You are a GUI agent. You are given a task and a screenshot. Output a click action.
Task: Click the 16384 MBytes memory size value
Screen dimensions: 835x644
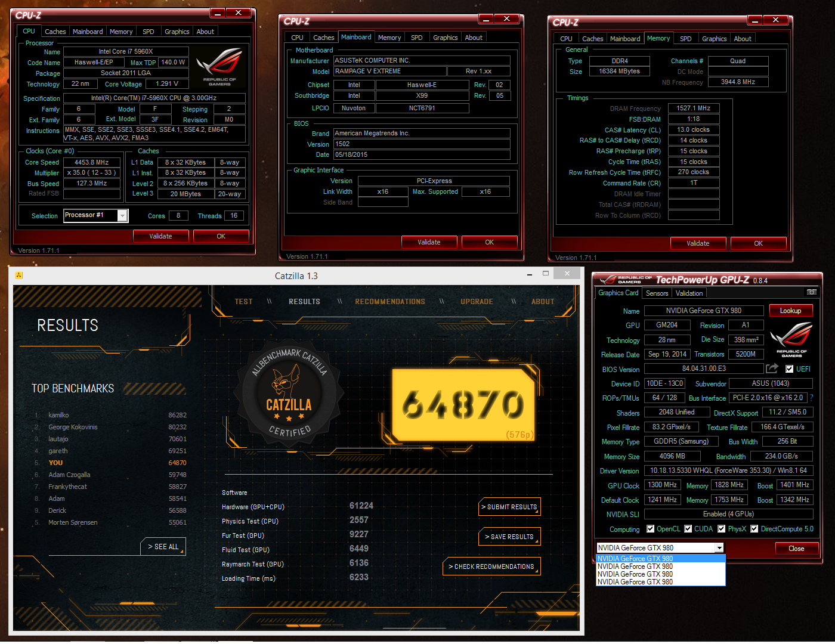(x=620, y=71)
